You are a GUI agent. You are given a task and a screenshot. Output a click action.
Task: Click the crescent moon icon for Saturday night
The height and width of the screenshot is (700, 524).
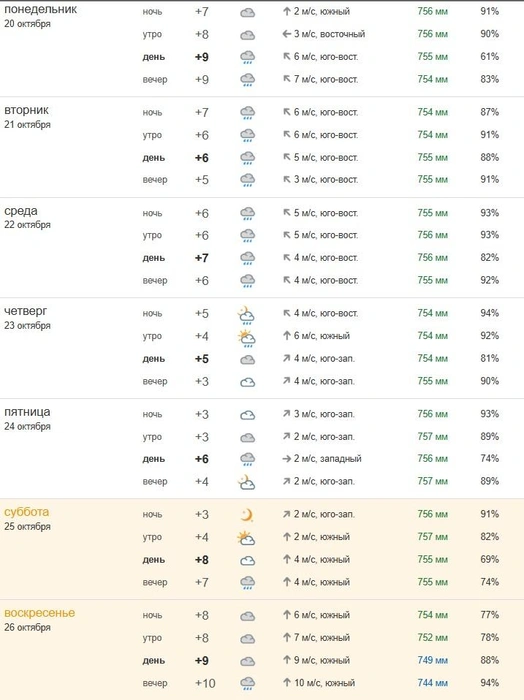click(246, 515)
